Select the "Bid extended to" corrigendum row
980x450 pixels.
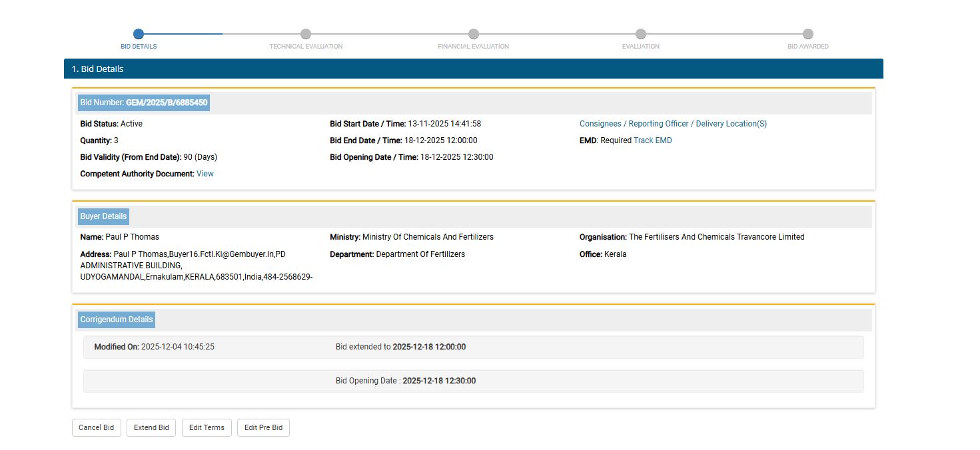(x=473, y=347)
